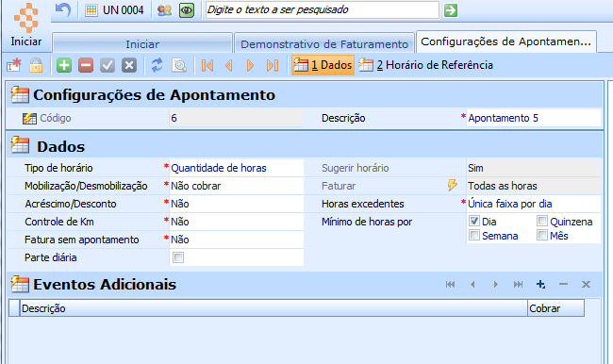Click the undo arrow icon at the top
Viewport: 613px width, 364px height.
[x=63, y=9]
